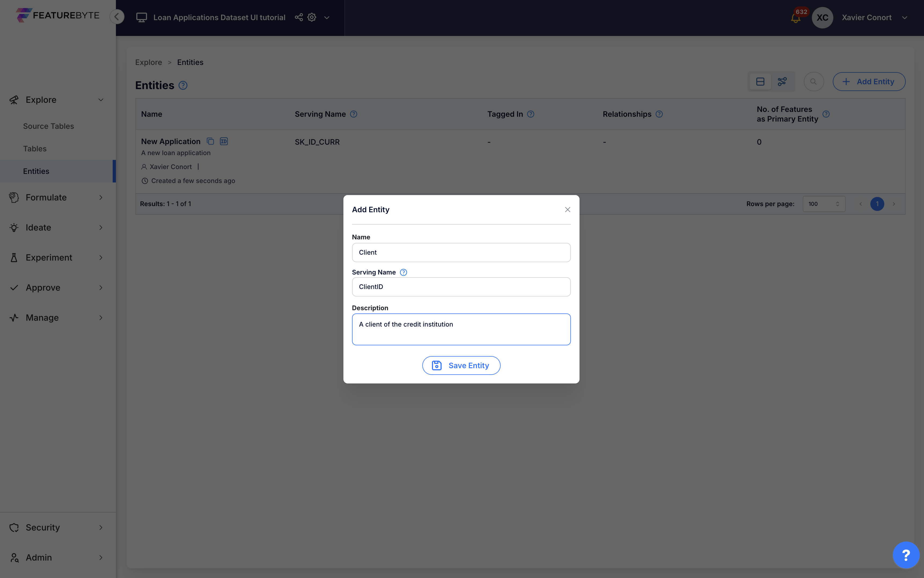
Task: Click the Manage pulse icon
Action: click(x=14, y=318)
